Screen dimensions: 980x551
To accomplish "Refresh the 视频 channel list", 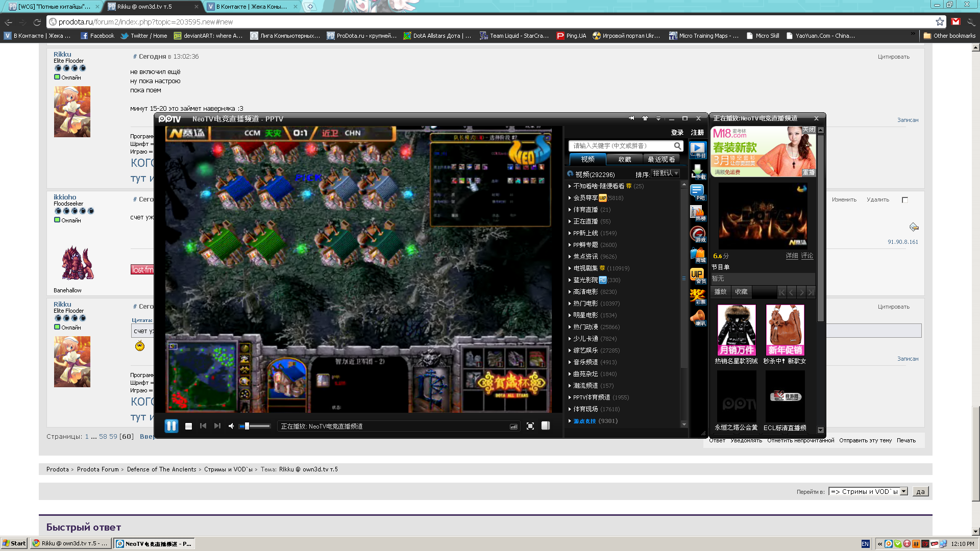I will coord(570,174).
